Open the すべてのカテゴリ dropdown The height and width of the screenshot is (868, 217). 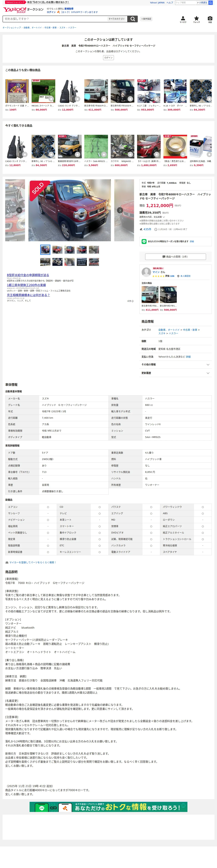pos(116,19)
